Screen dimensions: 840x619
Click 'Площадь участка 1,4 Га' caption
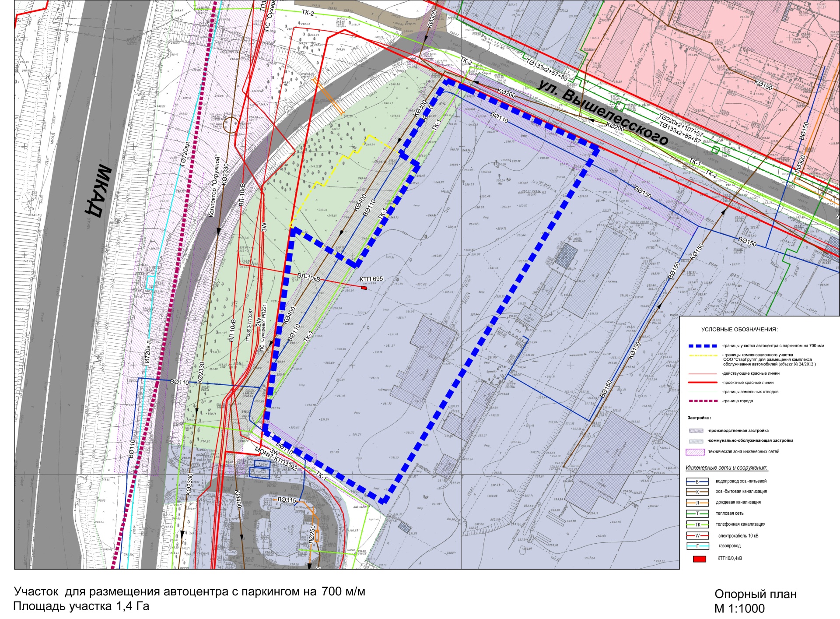(x=81, y=607)
